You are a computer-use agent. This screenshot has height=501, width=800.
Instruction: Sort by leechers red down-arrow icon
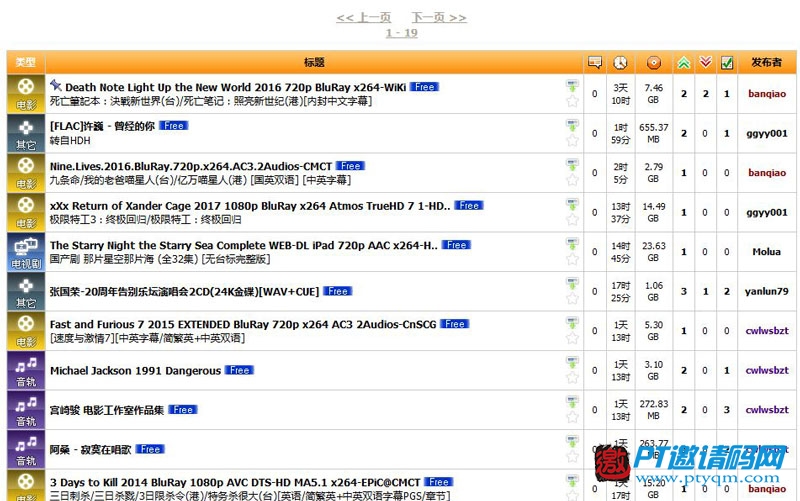tap(706, 62)
